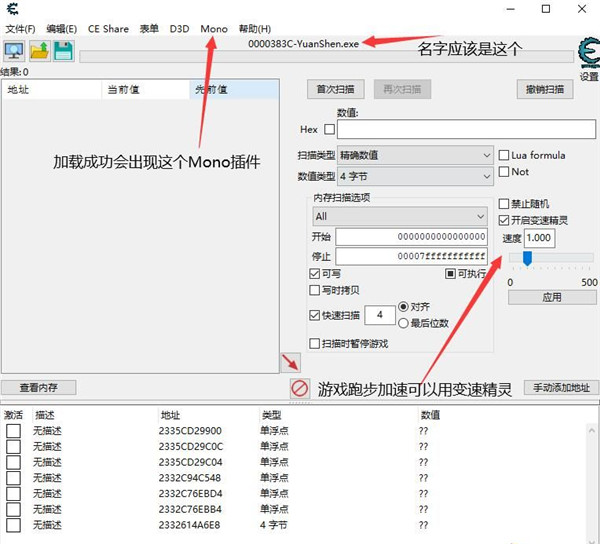Click the 停止 address field
Screen dimensions: 600x544
[411, 256]
